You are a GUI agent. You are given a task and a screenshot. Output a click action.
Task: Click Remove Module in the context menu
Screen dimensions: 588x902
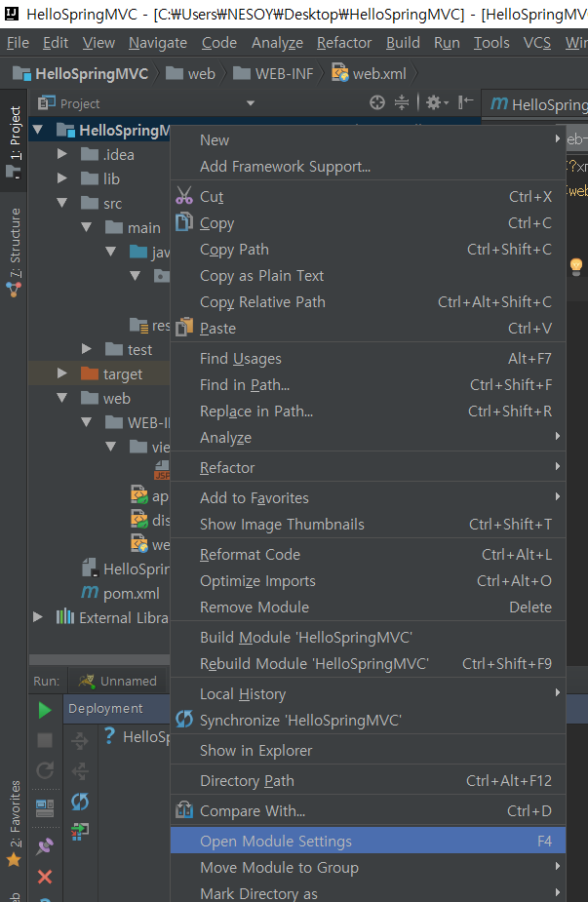tap(369, 607)
